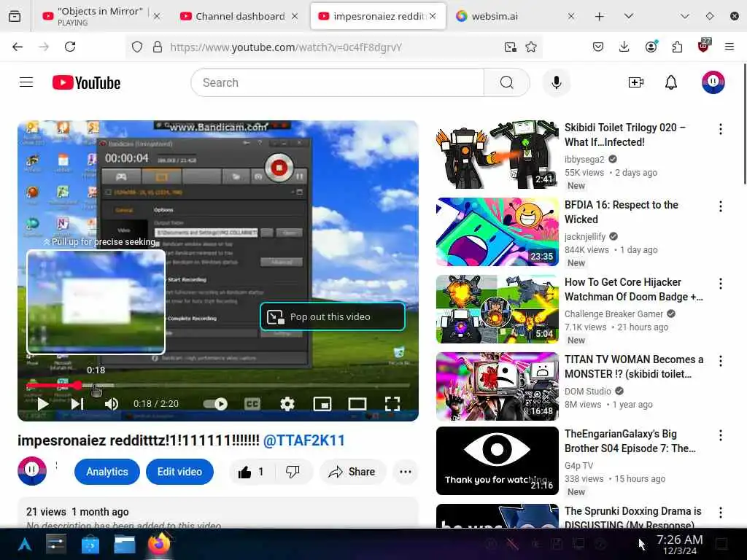Open the file manager from taskbar
747x560 pixels.
[x=125, y=544]
